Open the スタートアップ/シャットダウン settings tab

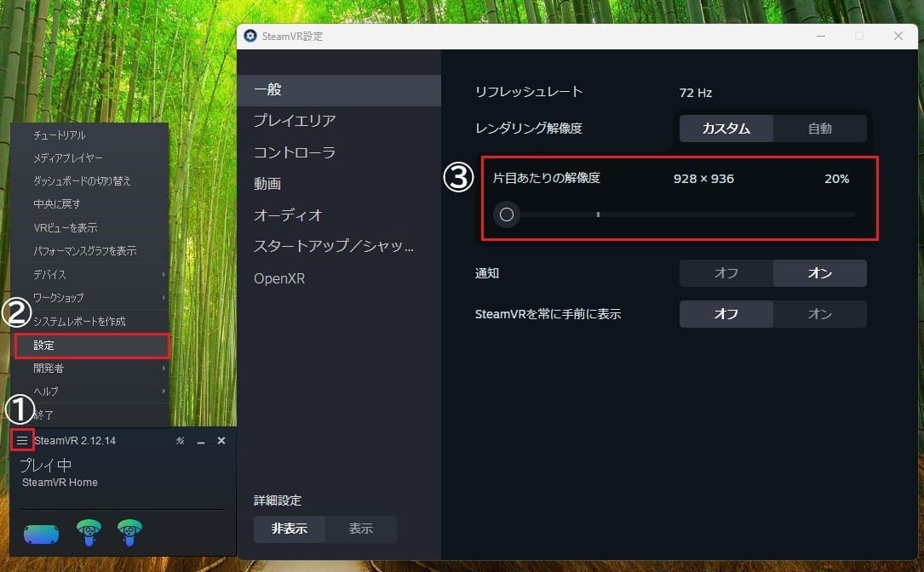click(x=339, y=246)
